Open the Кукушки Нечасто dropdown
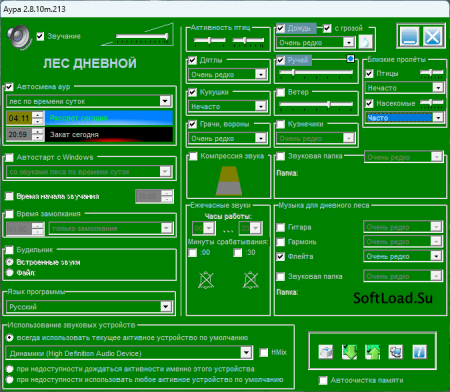The height and width of the screenshot is (392, 450). point(228,106)
